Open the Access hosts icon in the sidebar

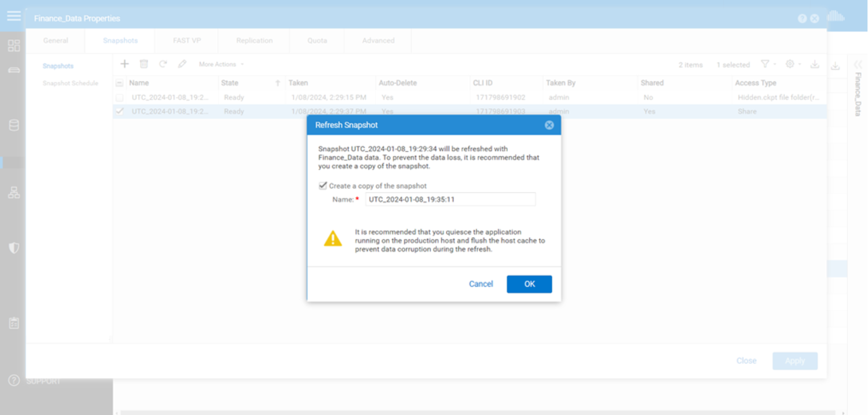(14, 193)
